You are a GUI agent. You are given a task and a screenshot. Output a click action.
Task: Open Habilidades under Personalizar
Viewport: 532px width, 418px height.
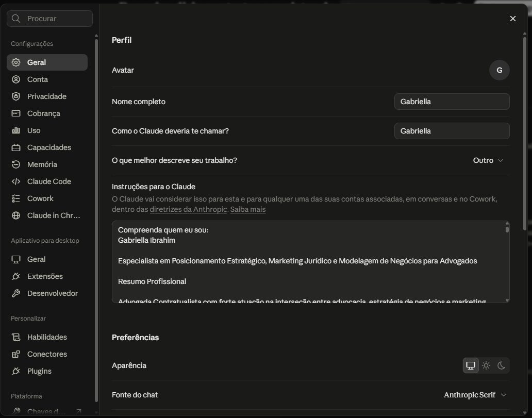pos(47,337)
